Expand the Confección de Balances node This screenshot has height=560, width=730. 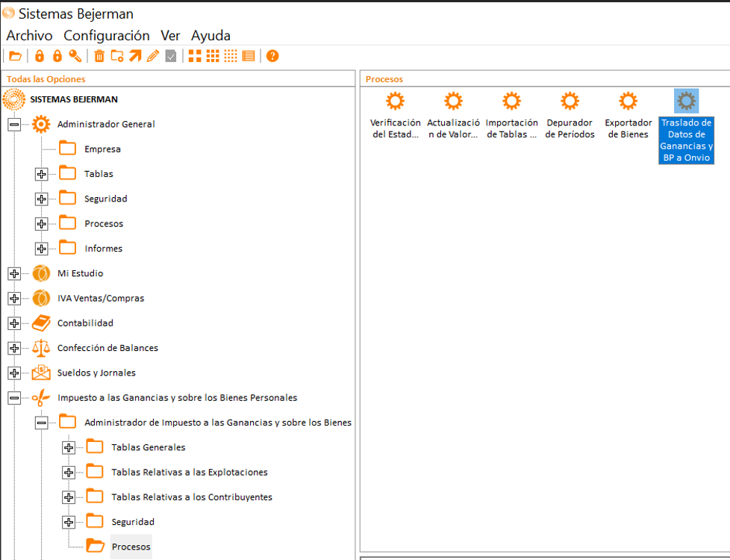point(14,348)
